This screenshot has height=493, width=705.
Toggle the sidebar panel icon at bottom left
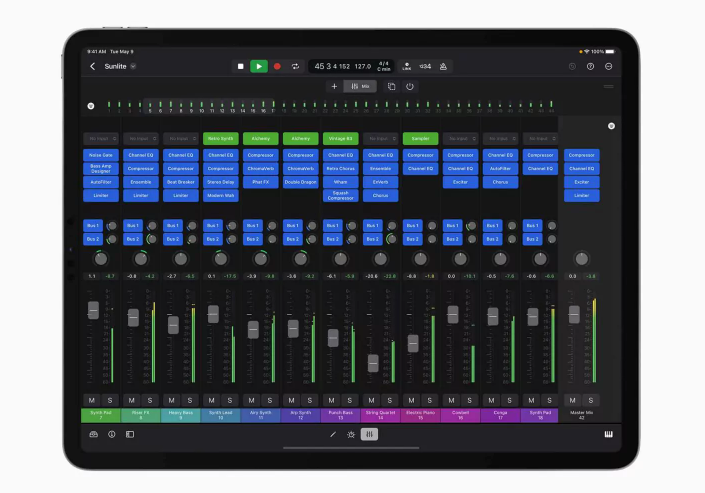coord(130,435)
